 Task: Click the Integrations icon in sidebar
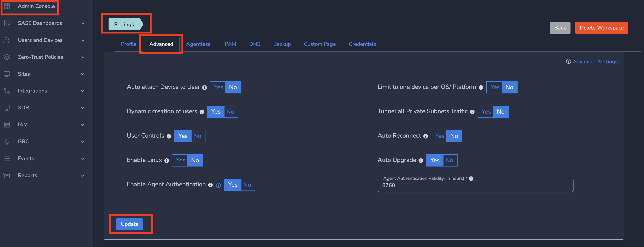click(x=7, y=91)
